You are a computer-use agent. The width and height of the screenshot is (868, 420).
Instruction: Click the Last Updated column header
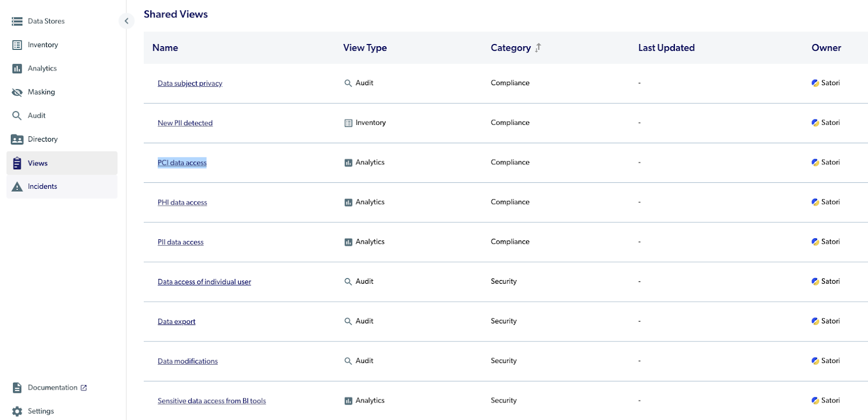click(666, 48)
